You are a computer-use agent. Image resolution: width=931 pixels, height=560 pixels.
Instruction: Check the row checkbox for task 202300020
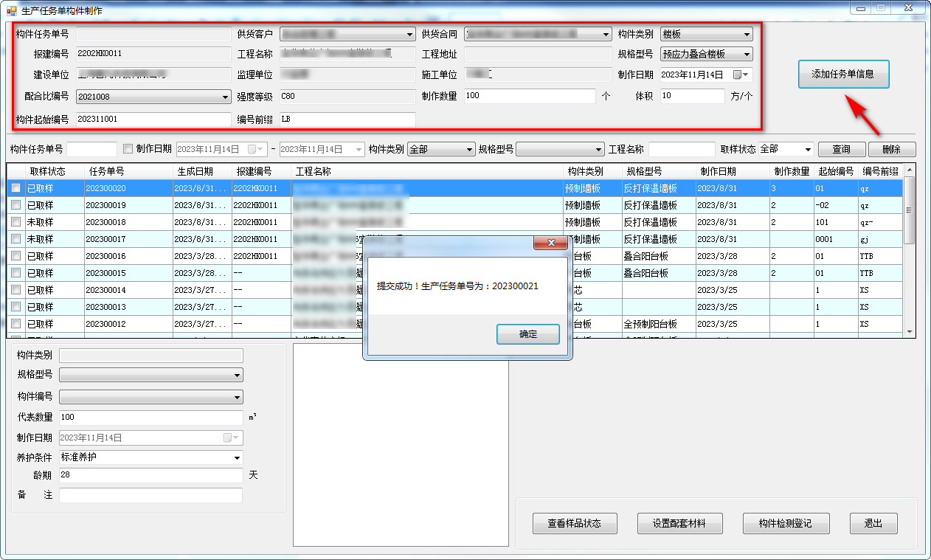[15, 188]
